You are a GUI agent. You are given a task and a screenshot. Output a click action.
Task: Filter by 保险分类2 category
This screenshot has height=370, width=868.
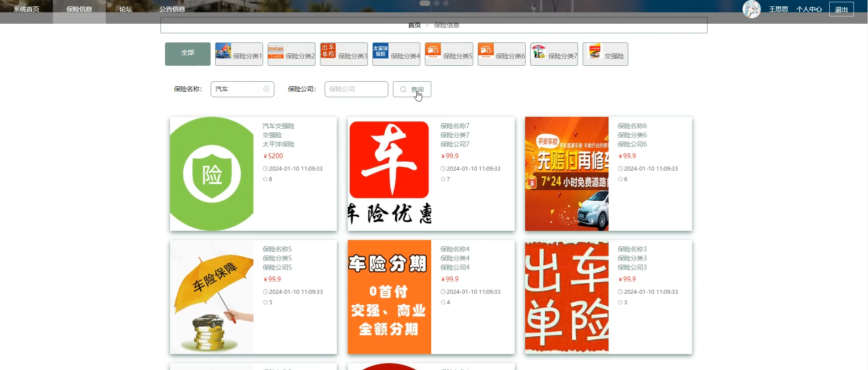click(x=291, y=54)
